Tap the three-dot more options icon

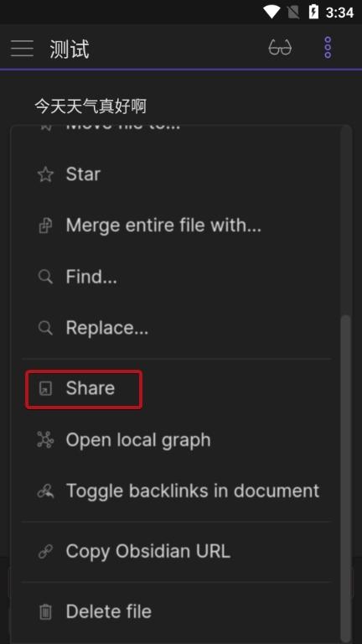328,48
